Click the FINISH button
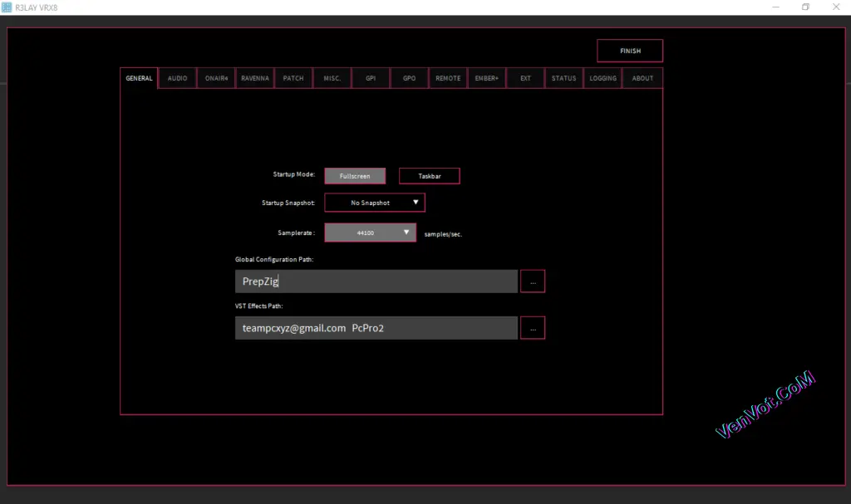Viewport: 851px width, 504px height. click(x=630, y=51)
